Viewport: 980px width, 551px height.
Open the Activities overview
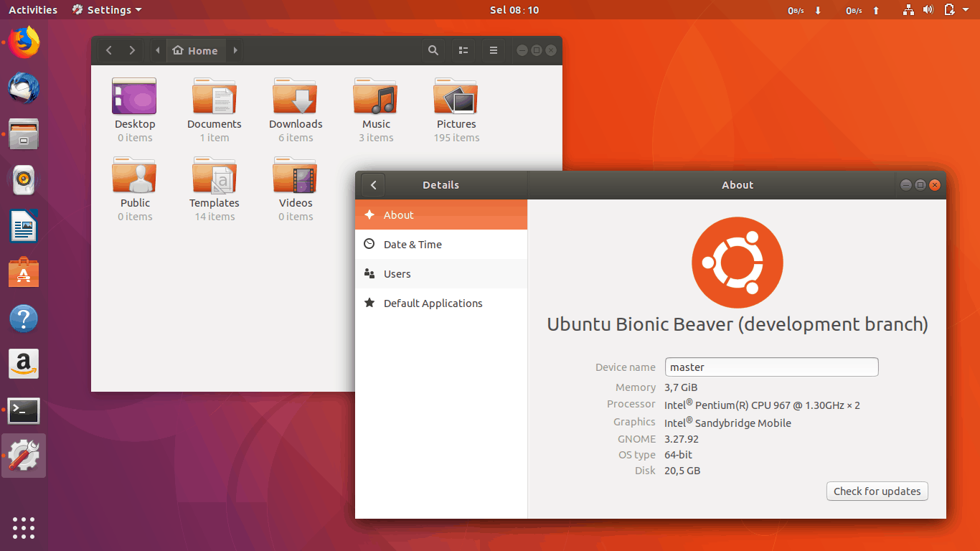32,9
